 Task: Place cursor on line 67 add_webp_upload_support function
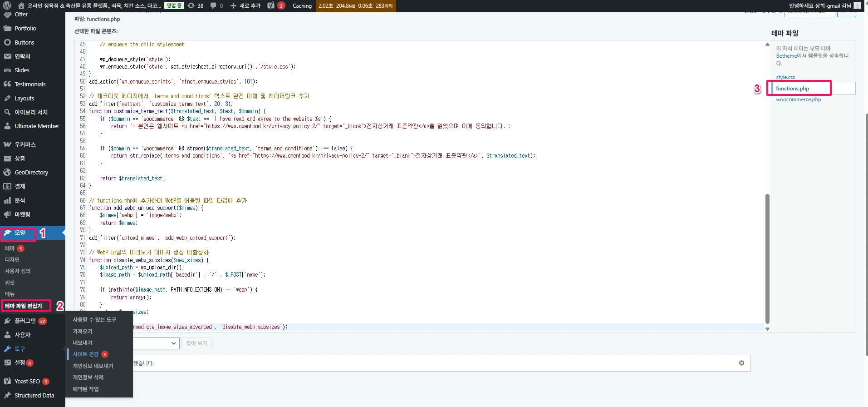(x=146, y=208)
